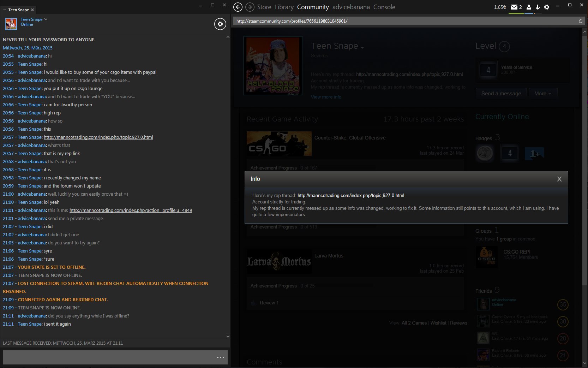The image size is (588, 368).
Task: Open the inbox envelope notifications
Action: 514,7
